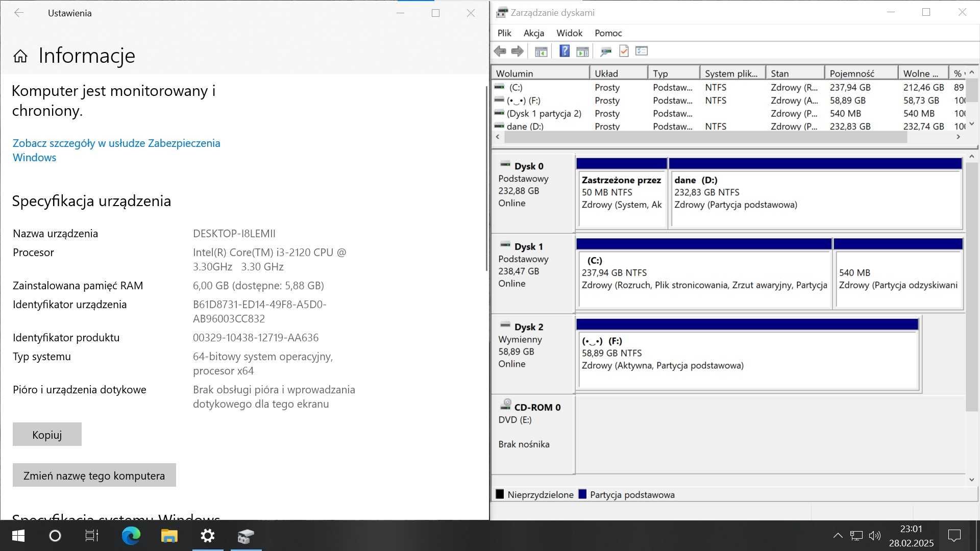Click the Forward arrow in Disk Management toolbar
This screenshot has height=551, width=980.
point(518,51)
